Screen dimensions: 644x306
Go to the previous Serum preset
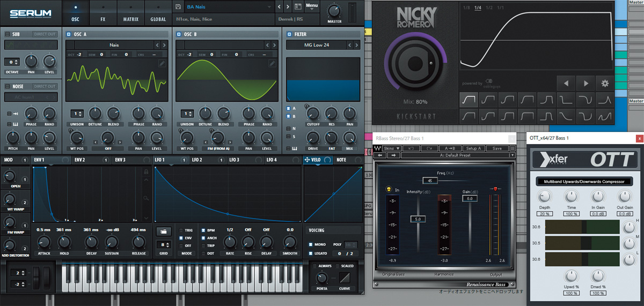tap(280, 6)
